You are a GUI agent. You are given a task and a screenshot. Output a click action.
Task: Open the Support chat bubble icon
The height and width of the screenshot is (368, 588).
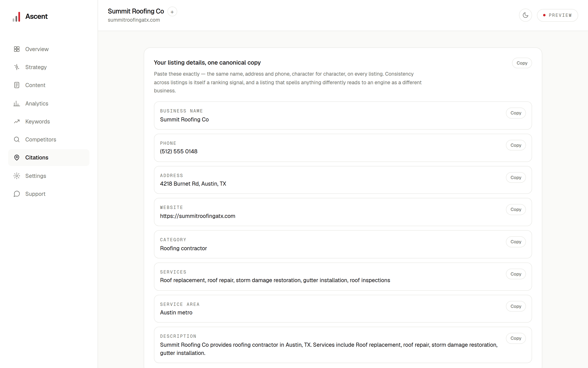17,194
